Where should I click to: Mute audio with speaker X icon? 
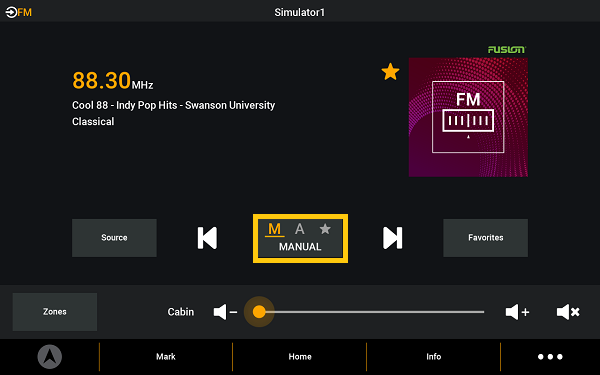tap(568, 312)
